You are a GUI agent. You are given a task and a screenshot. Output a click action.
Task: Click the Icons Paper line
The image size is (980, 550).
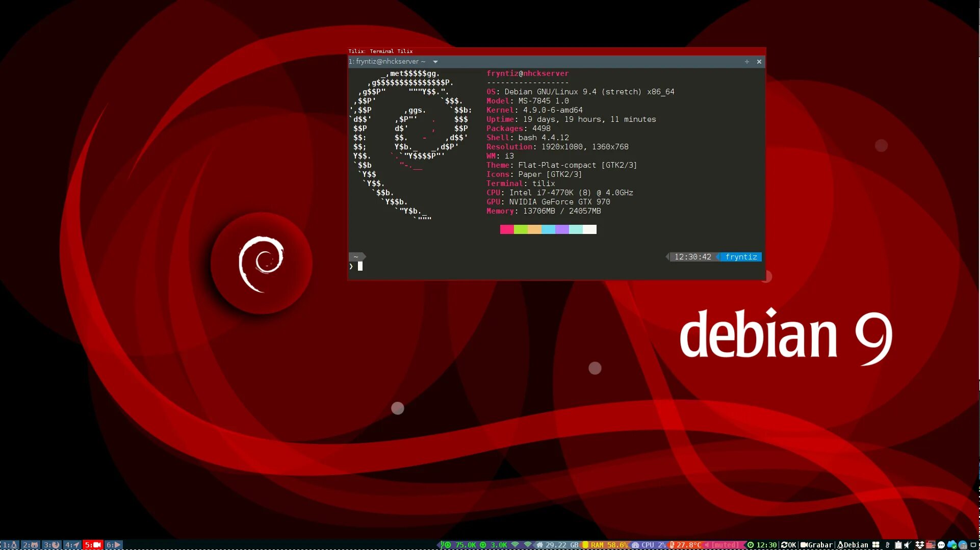534,174
